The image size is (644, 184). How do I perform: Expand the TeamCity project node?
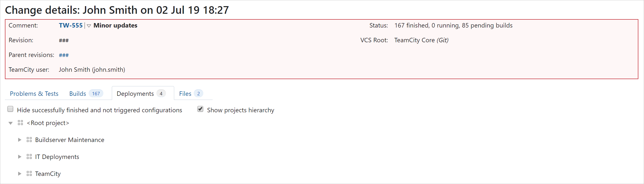[19, 174]
